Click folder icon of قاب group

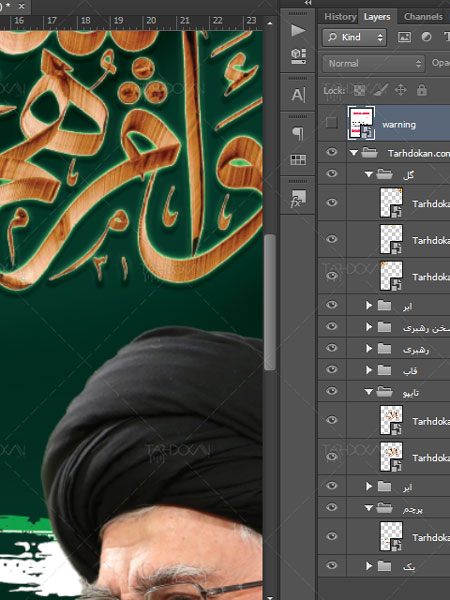click(x=385, y=370)
